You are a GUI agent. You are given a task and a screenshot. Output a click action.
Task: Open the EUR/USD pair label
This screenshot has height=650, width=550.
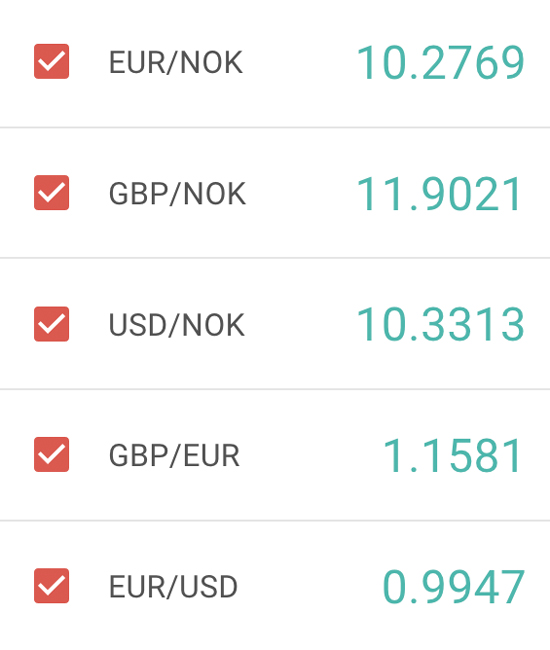(x=173, y=587)
